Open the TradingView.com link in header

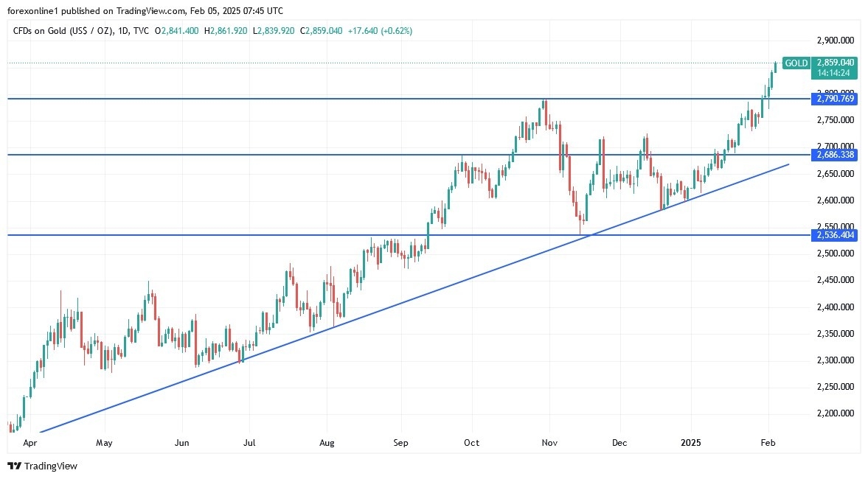[156, 10]
